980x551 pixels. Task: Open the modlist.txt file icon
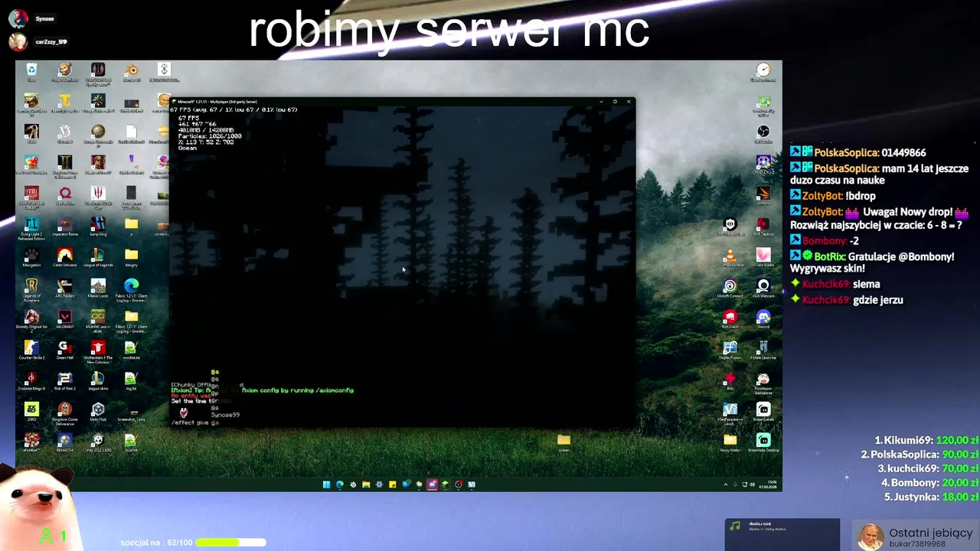pos(131,350)
